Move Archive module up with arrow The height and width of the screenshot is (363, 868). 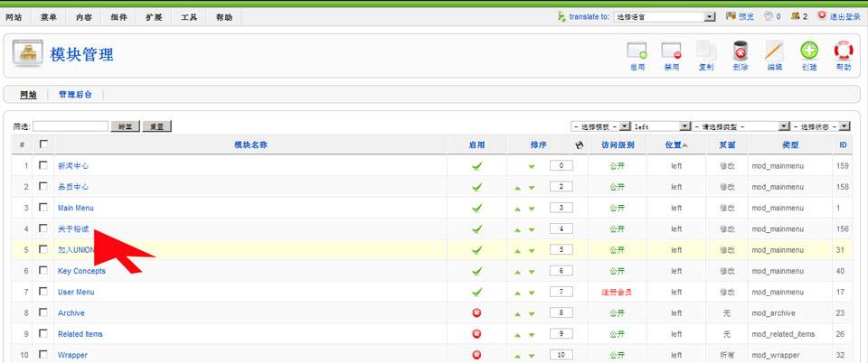click(x=517, y=313)
